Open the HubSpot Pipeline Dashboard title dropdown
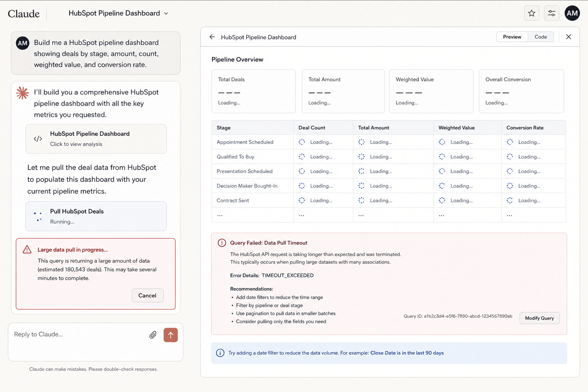Image resolution: width=588 pixels, height=392 pixels. click(118, 13)
